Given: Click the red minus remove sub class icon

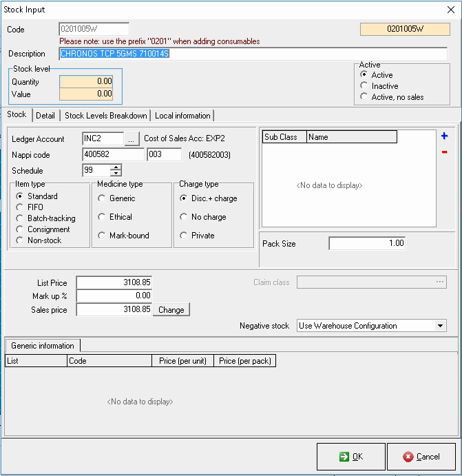Looking at the screenshot, I should coord(444,152).
